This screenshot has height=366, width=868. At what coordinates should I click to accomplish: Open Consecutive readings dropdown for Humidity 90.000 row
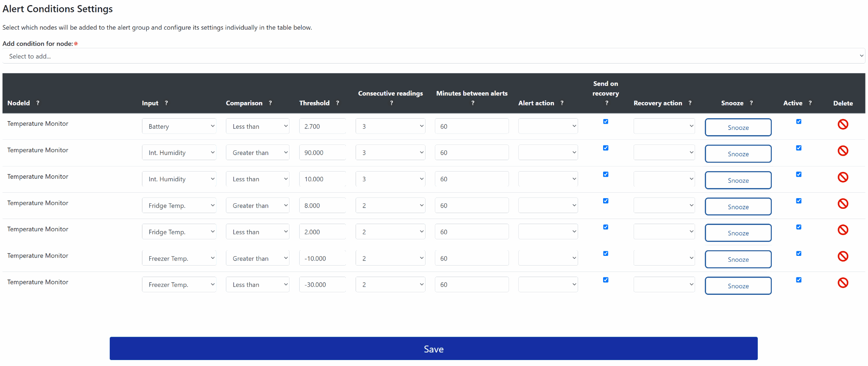[390, 152]
